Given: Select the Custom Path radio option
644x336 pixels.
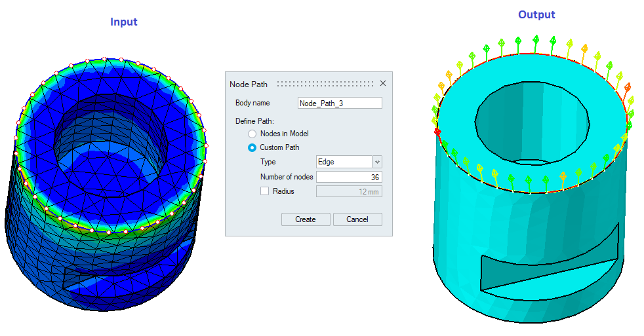Looking at the screenshot, I should click(252, 147).
